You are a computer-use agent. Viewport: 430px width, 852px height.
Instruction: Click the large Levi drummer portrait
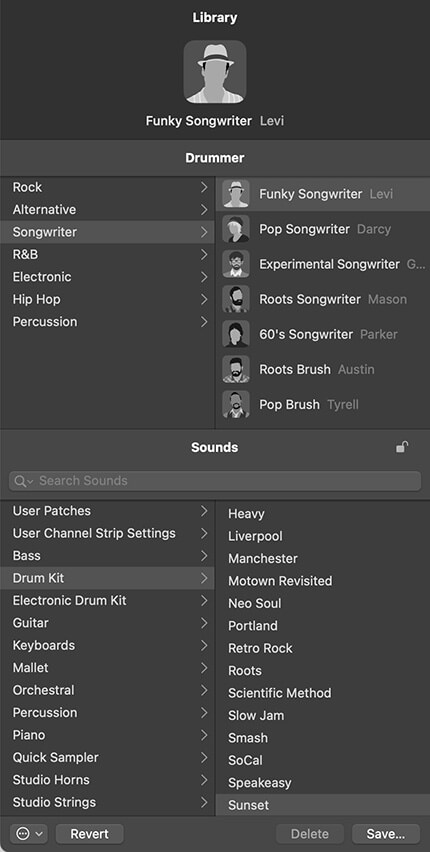pyautogui.click(x=215, y=72)
